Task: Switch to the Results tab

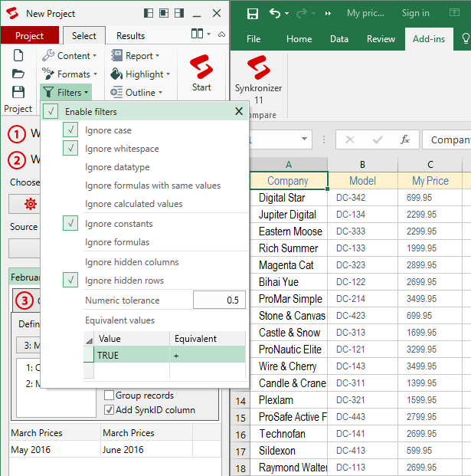Action: [131, 36]
